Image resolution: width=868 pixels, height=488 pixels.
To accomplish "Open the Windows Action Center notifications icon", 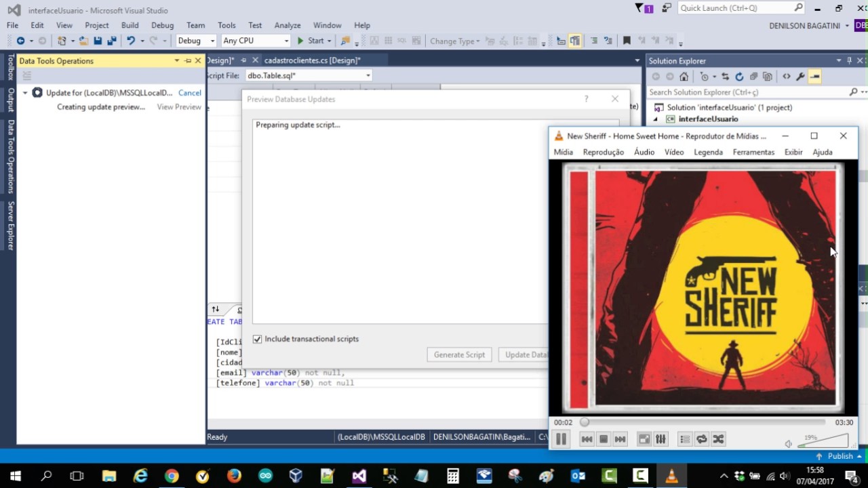I will (852, 476).
